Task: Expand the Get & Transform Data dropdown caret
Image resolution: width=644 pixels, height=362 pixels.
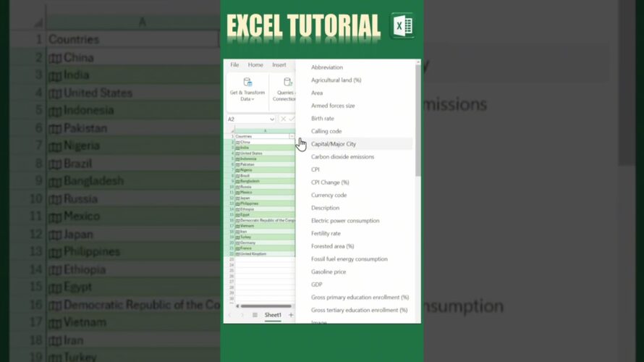Action: [x=253, y=99]
